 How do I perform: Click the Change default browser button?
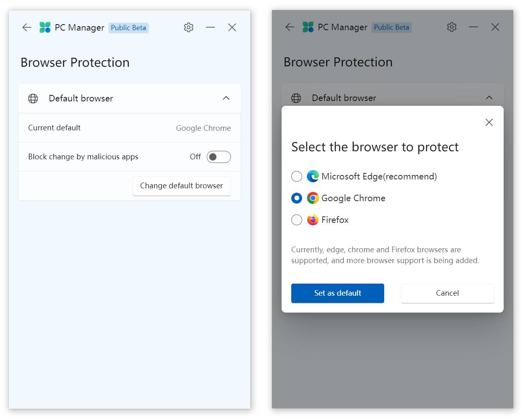coord(181,185)
